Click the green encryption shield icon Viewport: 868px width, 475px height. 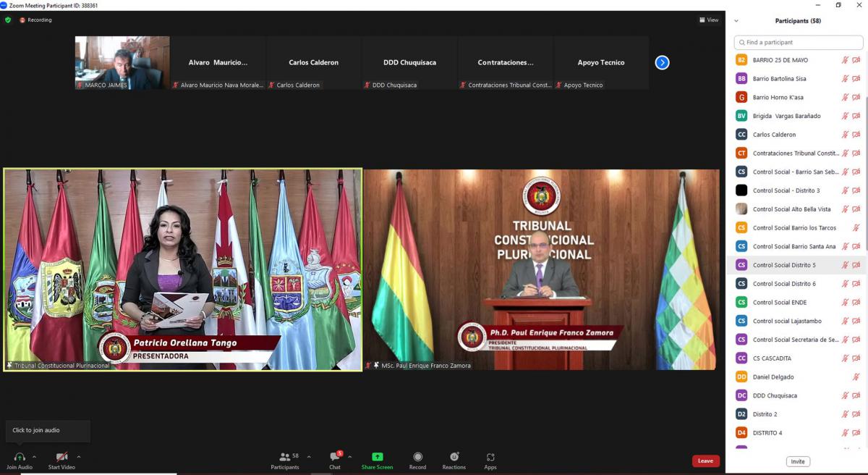8,20
